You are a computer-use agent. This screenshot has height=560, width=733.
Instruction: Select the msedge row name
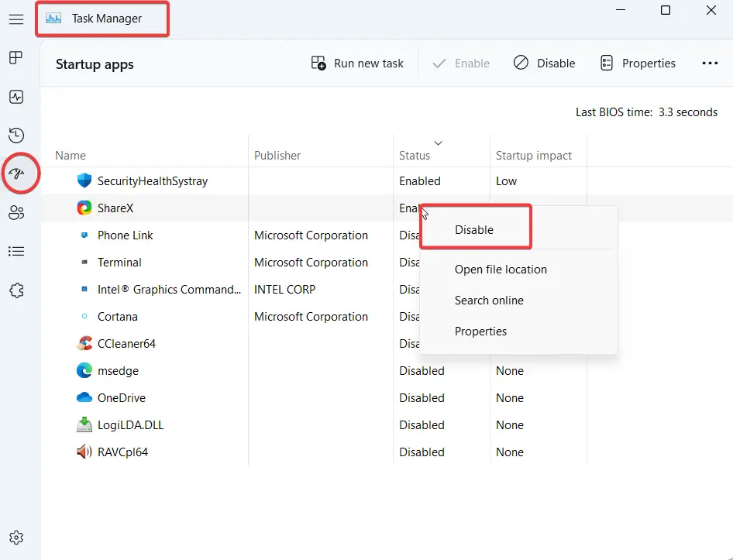(118, 371)
